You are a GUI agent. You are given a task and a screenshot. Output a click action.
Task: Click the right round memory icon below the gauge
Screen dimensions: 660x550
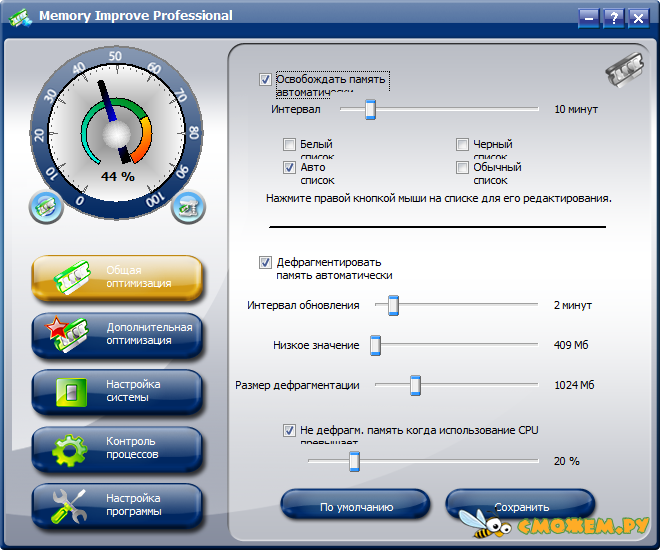coord(188,207)
